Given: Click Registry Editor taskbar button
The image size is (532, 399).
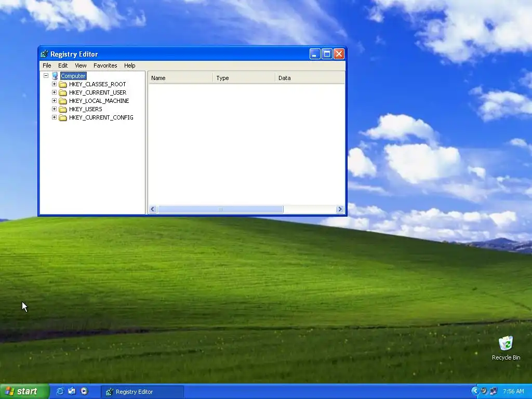Looking at the screenshot, I should point(142,392).
